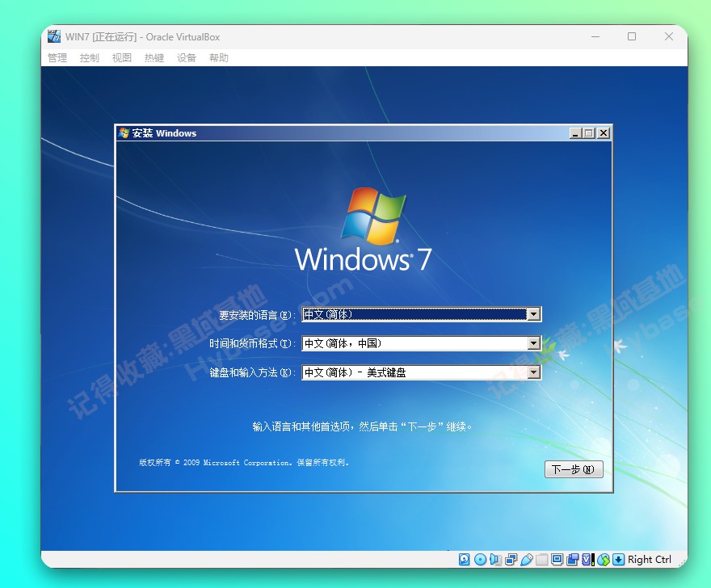This screenshot has width=711, height=588.
Task: Open the optical drive status icon
Action: [480, 559]
